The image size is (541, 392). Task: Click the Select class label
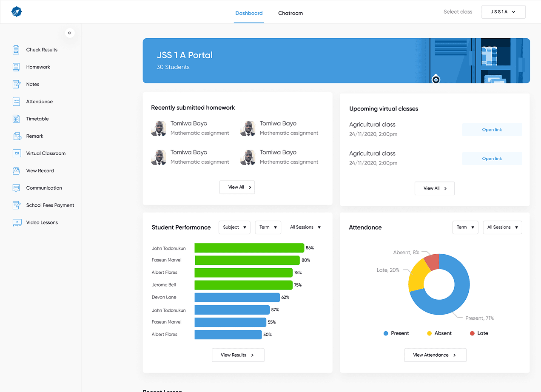(458, 12)
